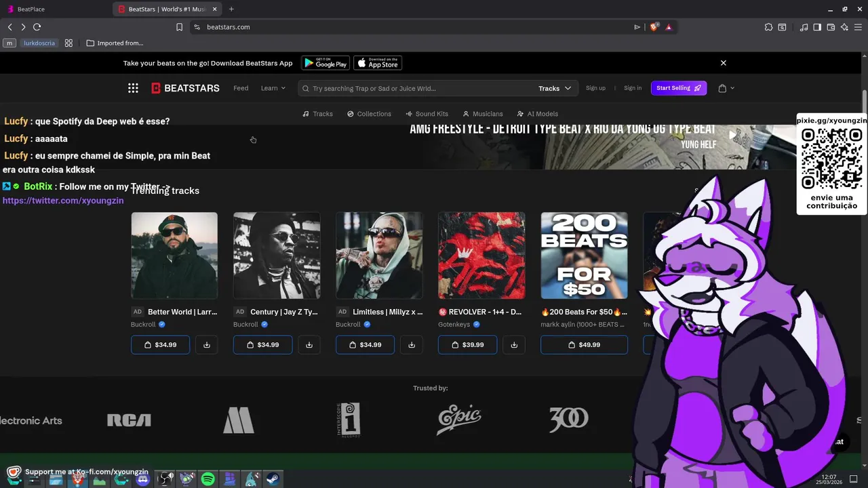Open the browser Extensions puzzle icon

(x=768, y=27)
